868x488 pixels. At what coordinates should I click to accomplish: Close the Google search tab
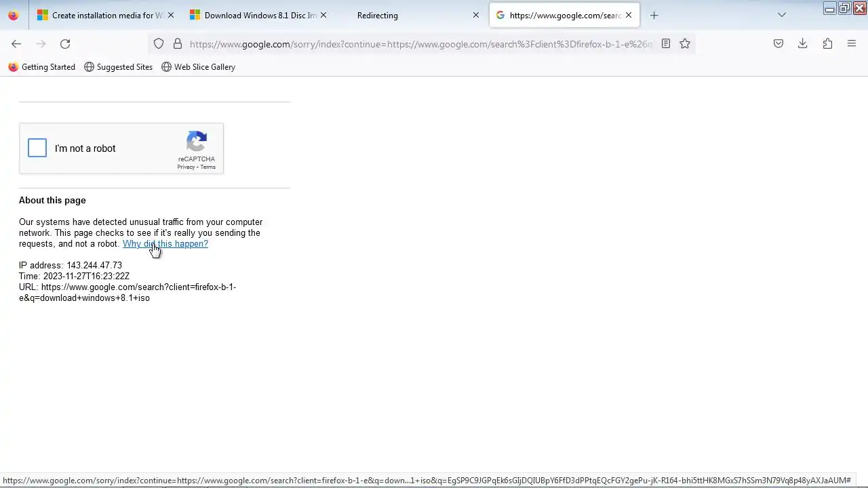[629, 15]
